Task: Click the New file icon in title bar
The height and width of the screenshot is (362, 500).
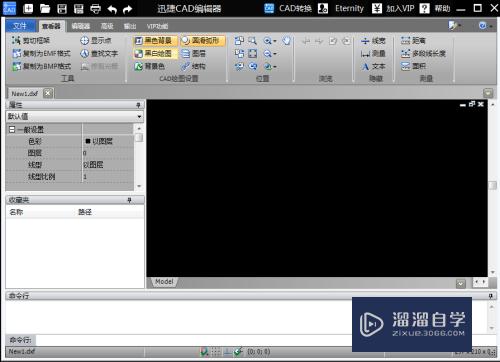Action: coord(28,9)
